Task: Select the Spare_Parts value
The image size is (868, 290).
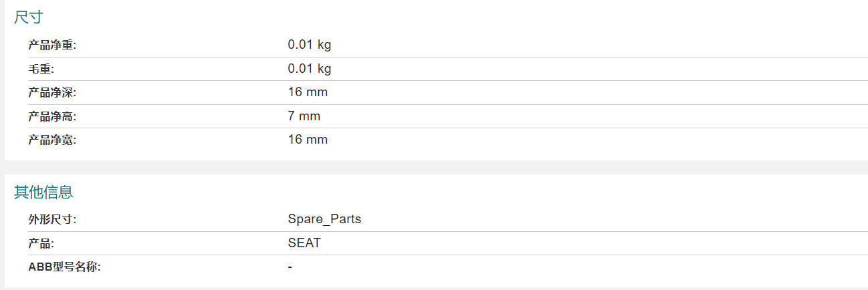Action: coord(324,219)
